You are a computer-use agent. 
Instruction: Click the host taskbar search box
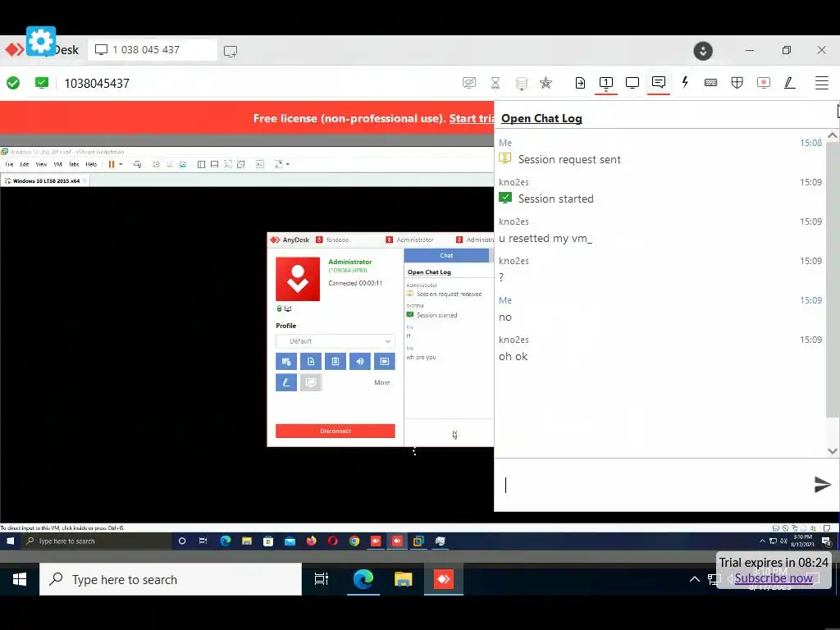pyautogui.click(x=171, y=579)
